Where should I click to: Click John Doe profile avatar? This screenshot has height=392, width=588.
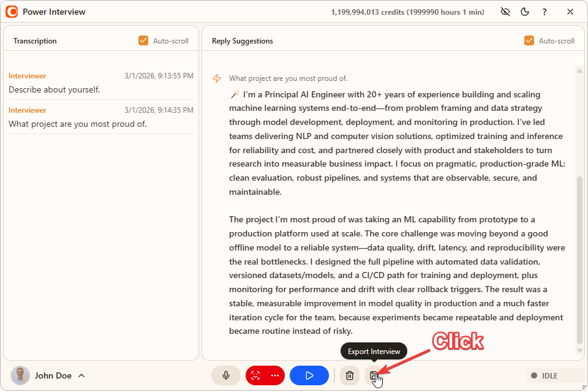(x=20, y=375)
